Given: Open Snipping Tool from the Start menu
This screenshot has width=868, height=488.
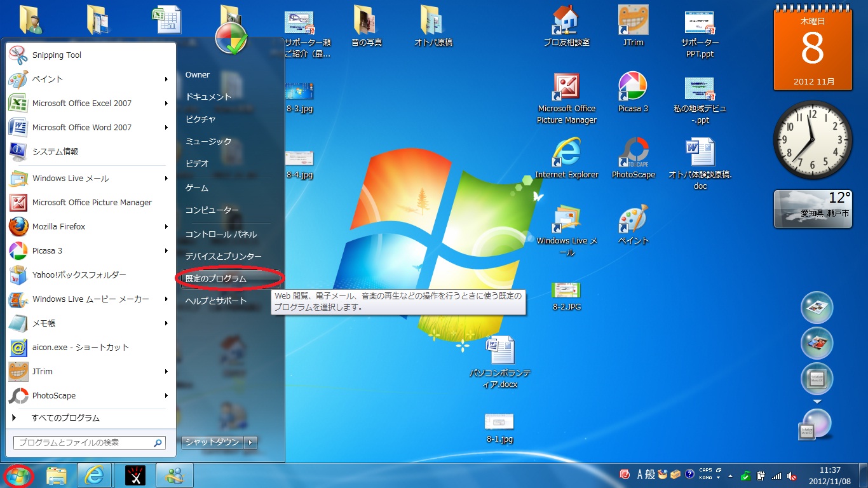Looking at the screenshot, I should tap(91, 55).
